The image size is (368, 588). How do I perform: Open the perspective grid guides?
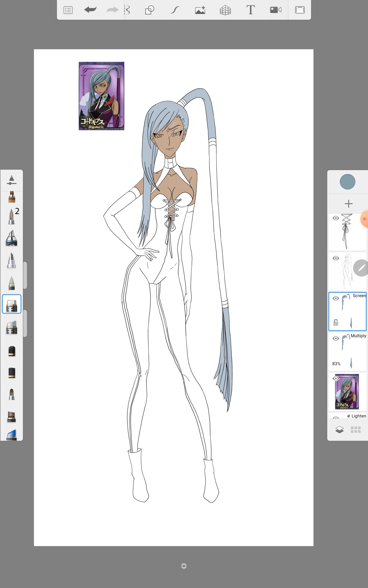(x=225, y=10)
